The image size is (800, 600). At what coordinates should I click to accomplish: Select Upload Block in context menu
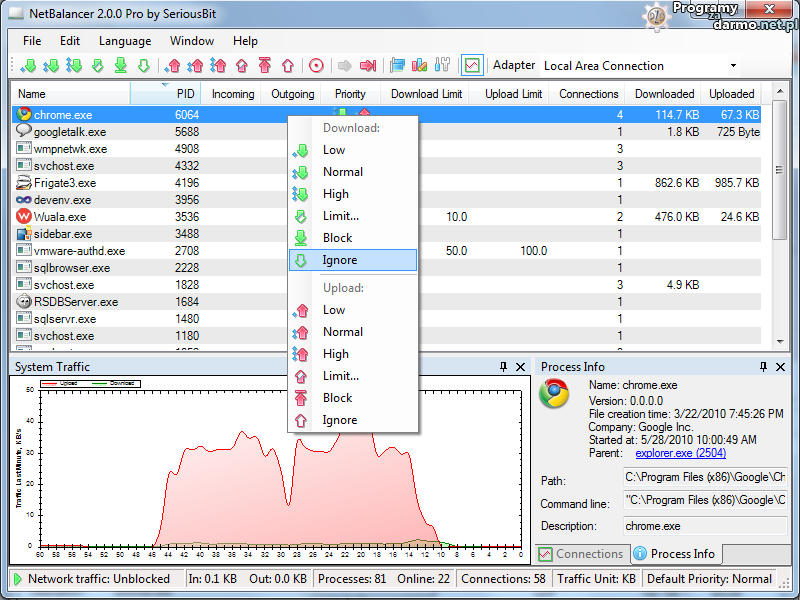(x=337, y=398)
